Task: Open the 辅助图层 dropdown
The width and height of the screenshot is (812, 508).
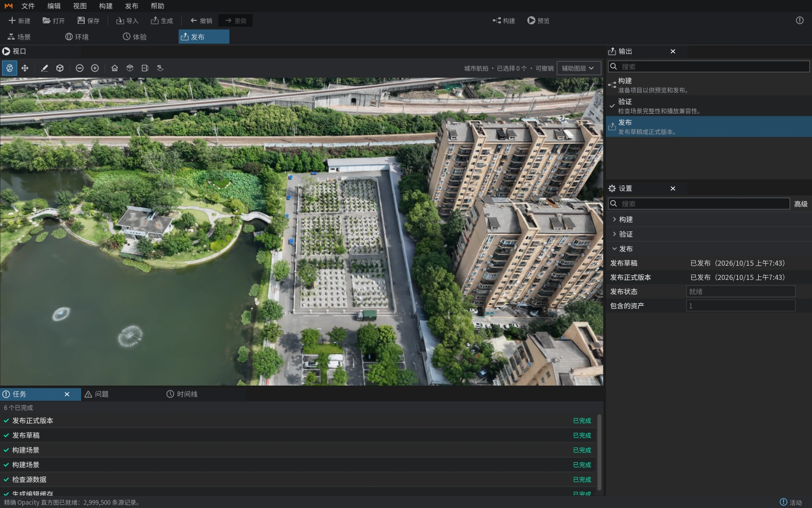Action: pos(579,68)
